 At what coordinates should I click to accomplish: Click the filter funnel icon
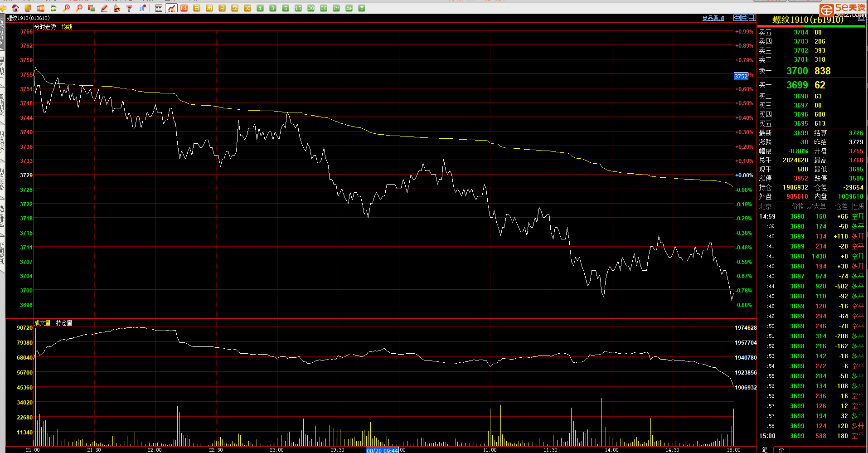(130, 8)
